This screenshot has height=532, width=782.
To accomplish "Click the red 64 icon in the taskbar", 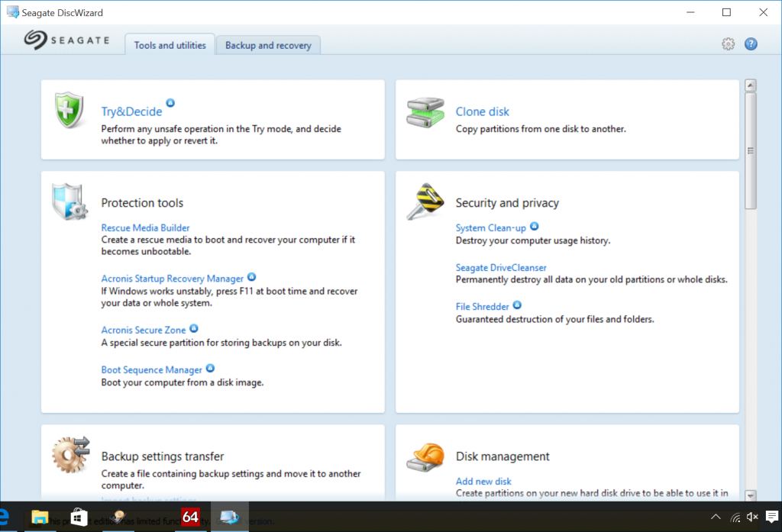I will pyautogui.click(x=190, y=517).
